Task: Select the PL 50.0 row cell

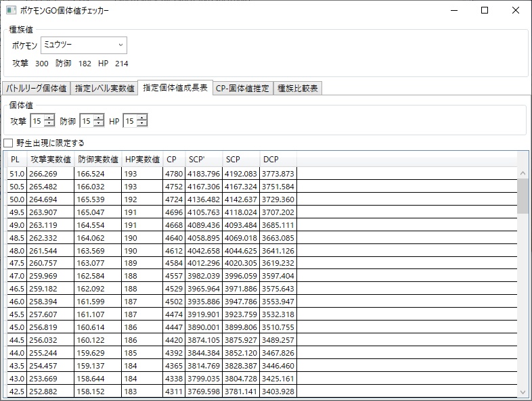Action: tap(17, 199)
